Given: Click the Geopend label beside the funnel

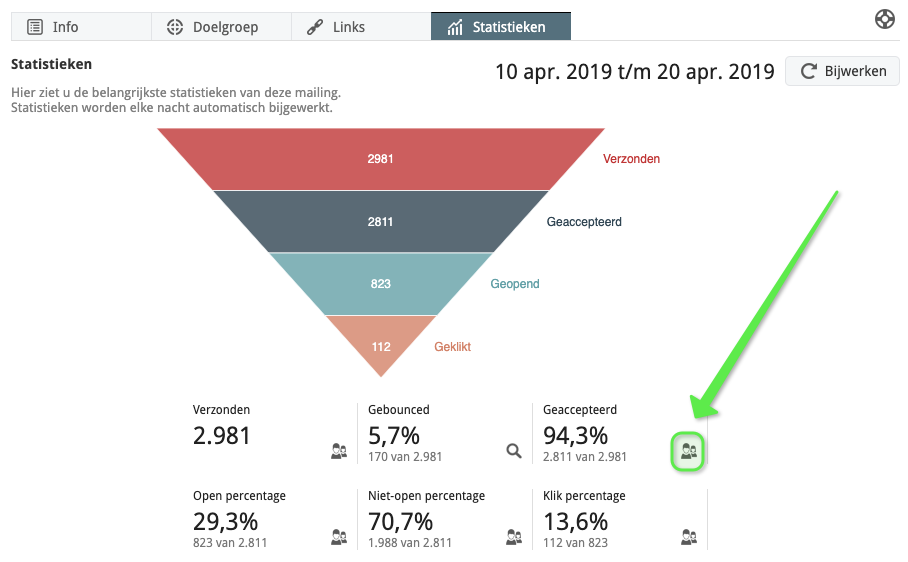Looking at the screenshot, I should pyautogui.click(x=515, y=284).
